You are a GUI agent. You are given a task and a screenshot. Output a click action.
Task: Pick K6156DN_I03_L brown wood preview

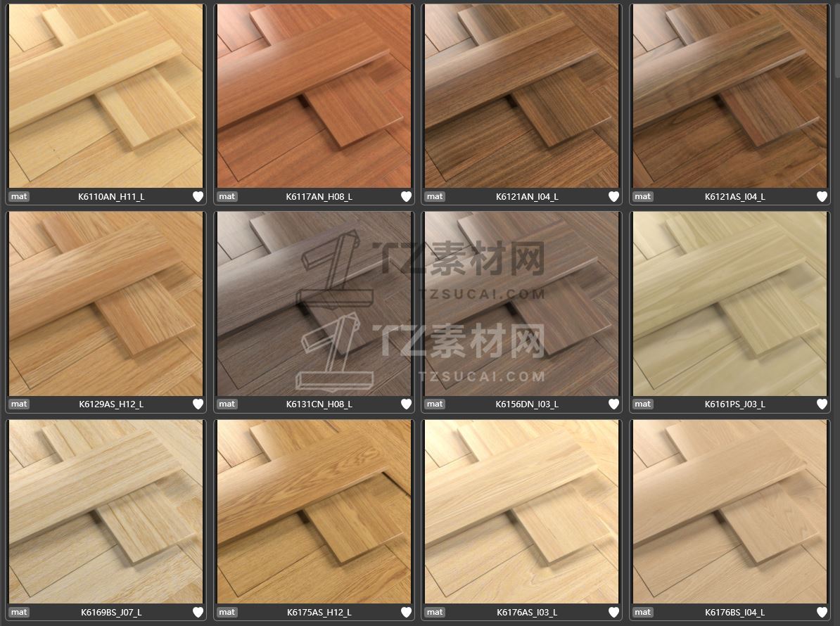tap(522, 304)
